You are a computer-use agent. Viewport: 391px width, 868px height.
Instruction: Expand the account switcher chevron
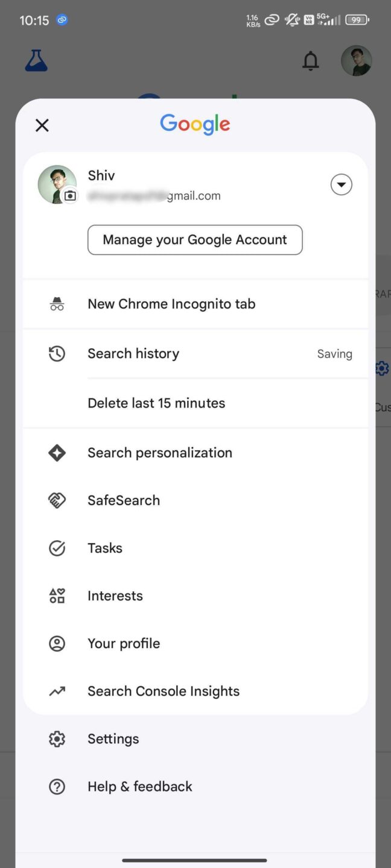click(x=342, y=184)
